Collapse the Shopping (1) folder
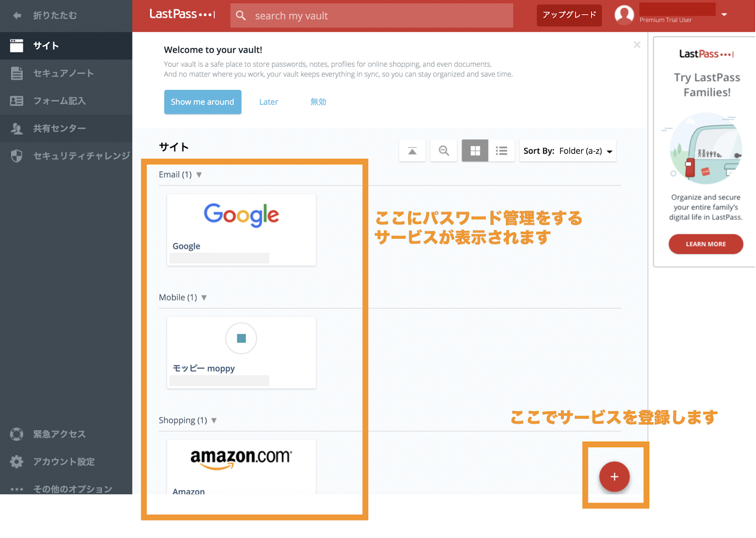The height and width of the screenshot is (538, 756). [x=214, y=421]
